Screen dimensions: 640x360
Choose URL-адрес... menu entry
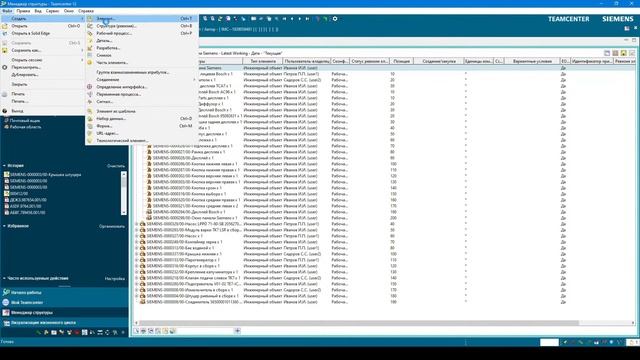point(142,133)
